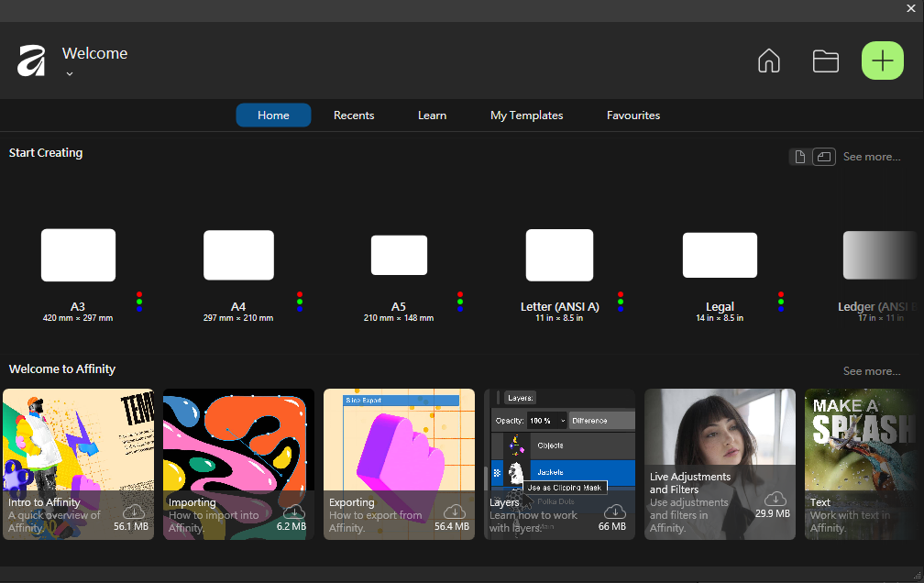
Task: Download the Exporting tutorial via cloud icon
Action: pos(454,511)
